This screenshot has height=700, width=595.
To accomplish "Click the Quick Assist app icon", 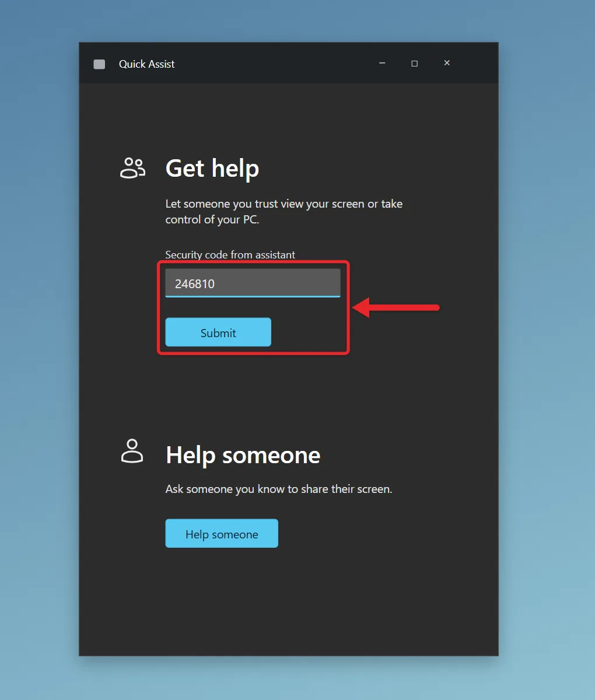I will tap(100, 64).
